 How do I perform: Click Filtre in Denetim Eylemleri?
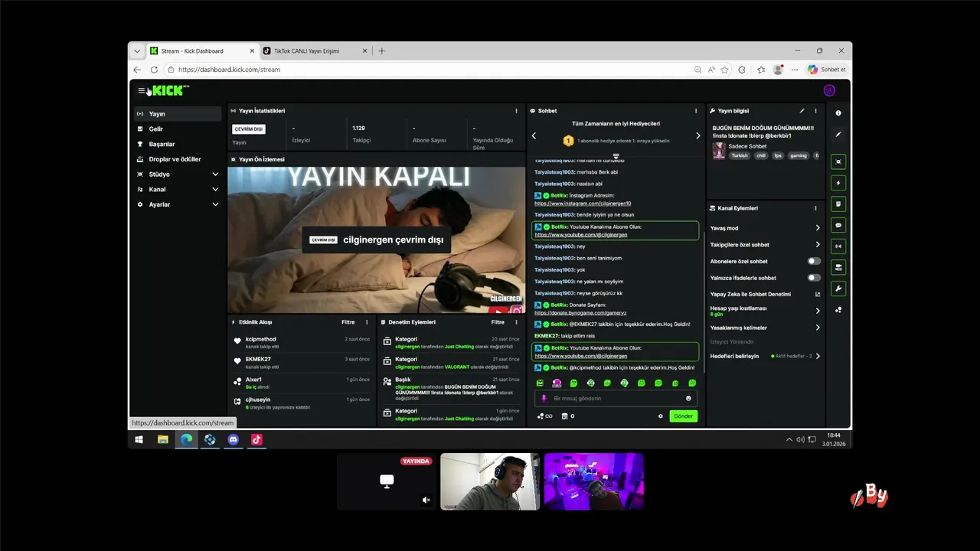(x=498, y=322)
